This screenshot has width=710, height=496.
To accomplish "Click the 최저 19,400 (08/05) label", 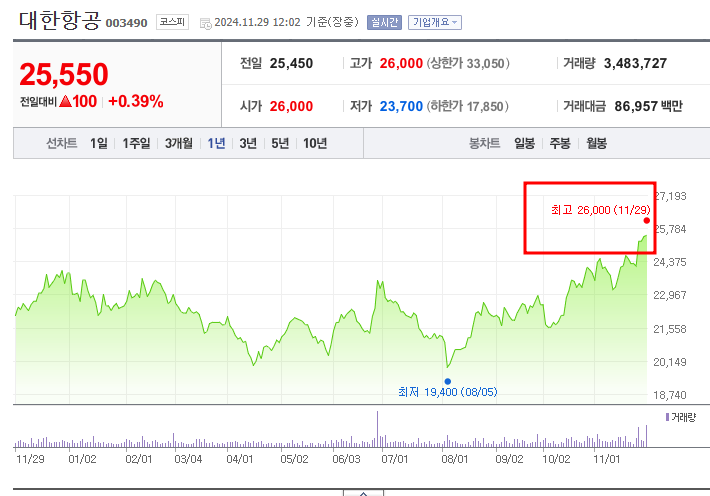I will 447,392.
